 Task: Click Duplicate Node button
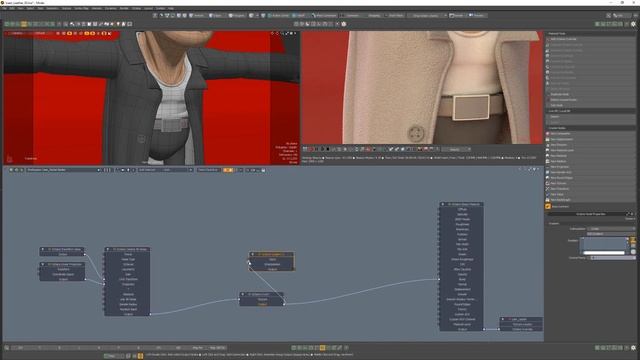point(591,94)
